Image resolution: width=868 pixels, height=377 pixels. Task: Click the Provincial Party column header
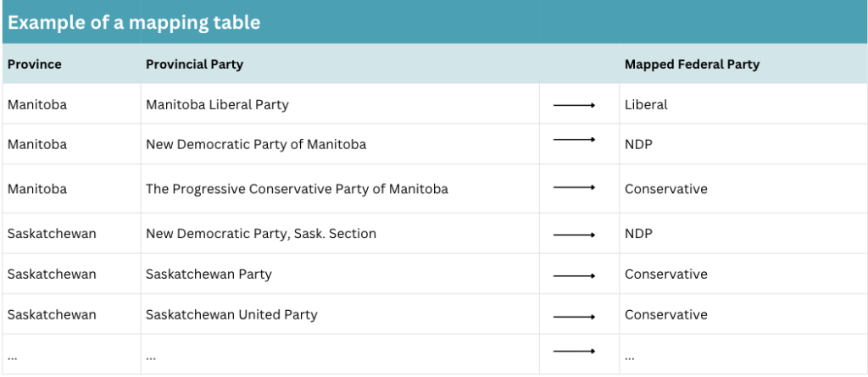click(194, 64)
